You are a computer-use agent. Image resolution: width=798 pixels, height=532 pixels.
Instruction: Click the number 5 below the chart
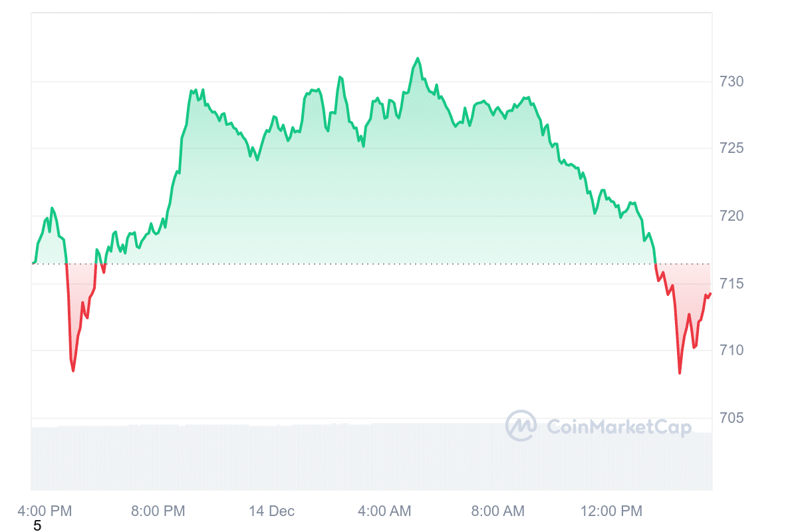click(x=37, y=526)
